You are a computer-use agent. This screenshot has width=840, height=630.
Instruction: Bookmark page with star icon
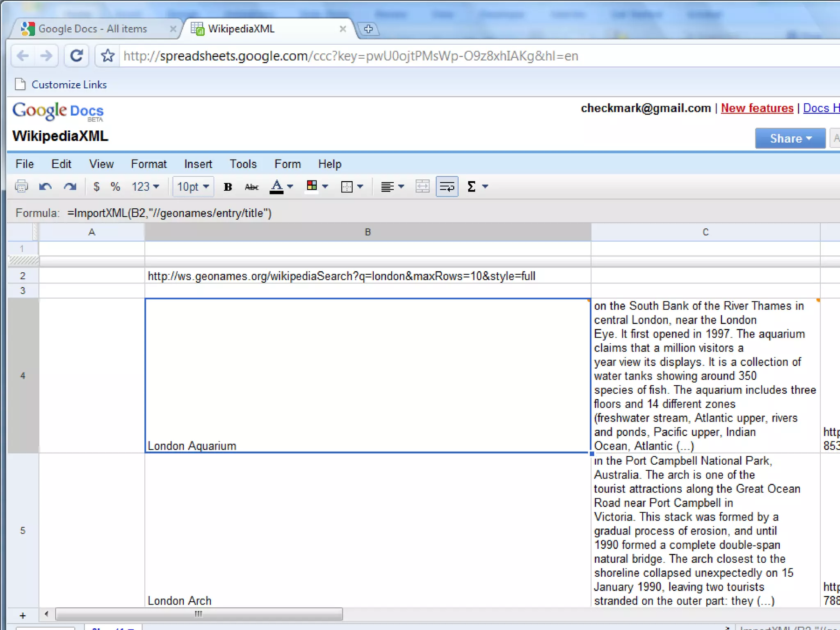coord(107,56)
